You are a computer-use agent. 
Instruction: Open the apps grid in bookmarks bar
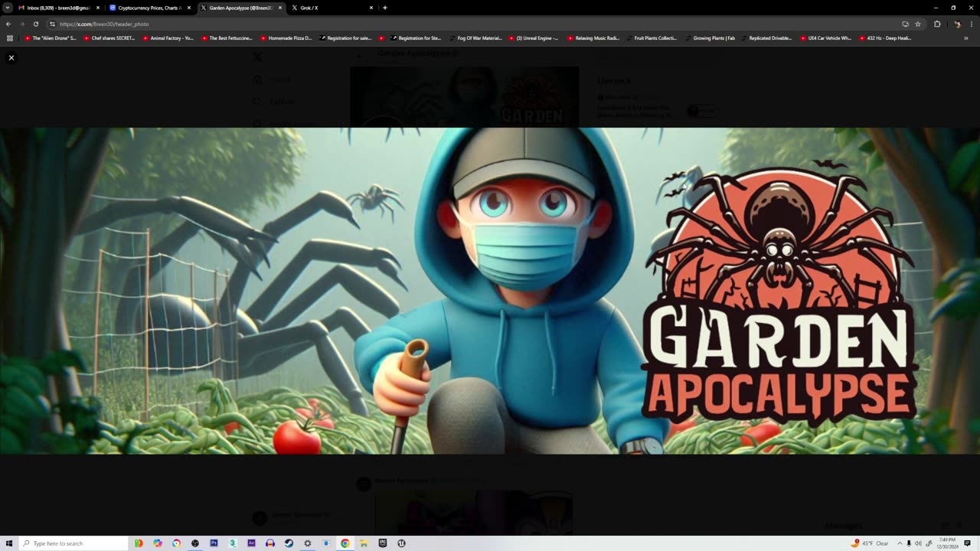tap(9, 37)
